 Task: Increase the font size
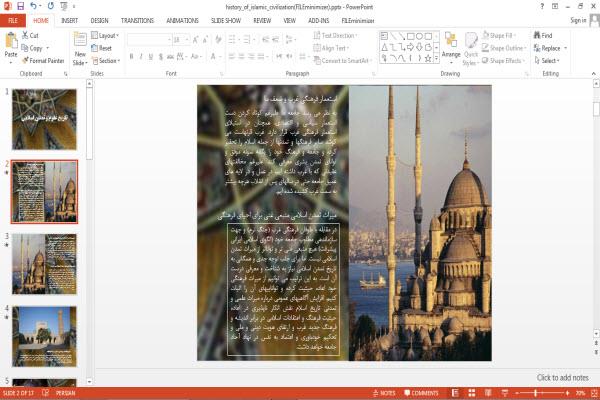[x=196, y=39]
